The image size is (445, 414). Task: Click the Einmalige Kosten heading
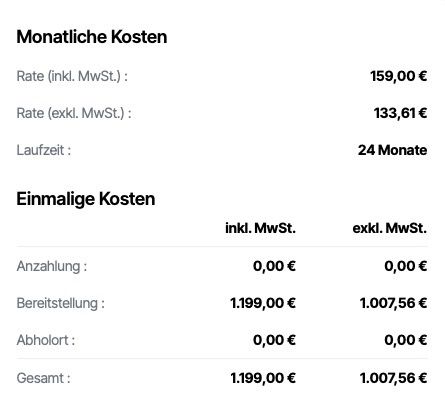tap(86, 199)
